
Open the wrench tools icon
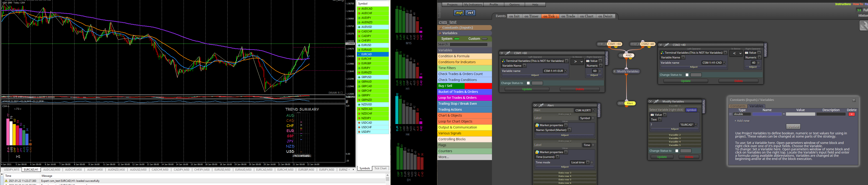[864, 26]
